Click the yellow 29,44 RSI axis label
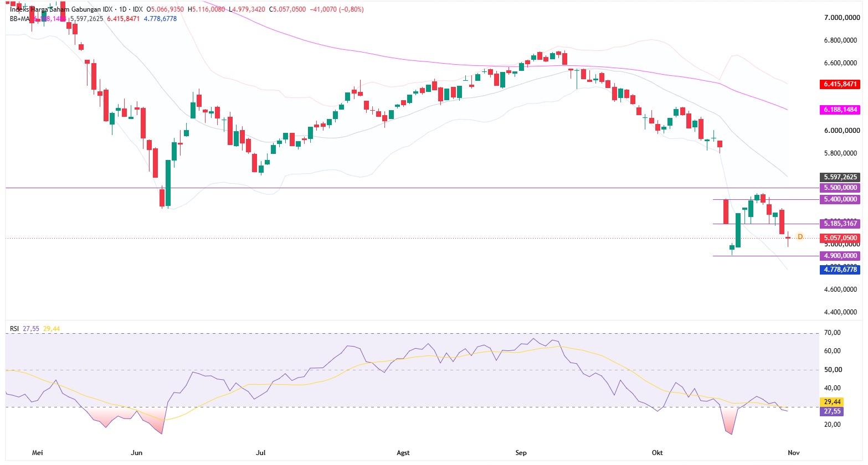The width and height of the screenshot is (868, 465). (x=831, y=402)
